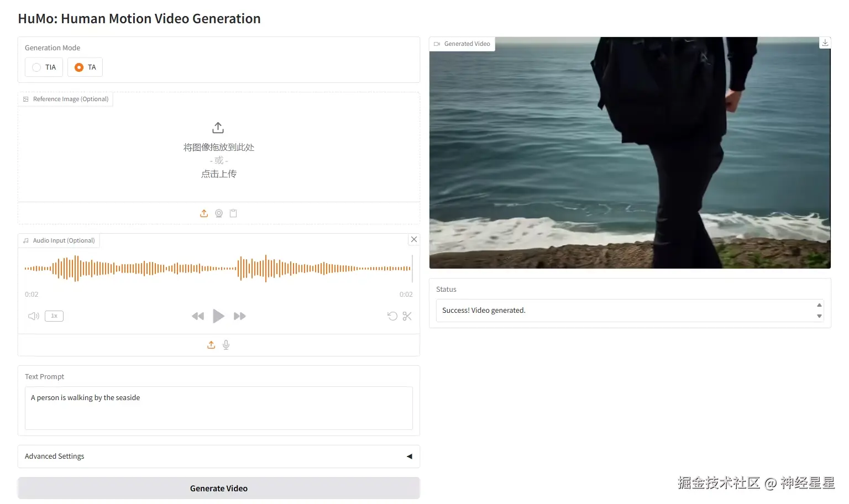Image resolution: width=849 pixels, height=504 pixels.
Task: Undo audio edits with the reset arrow icon
Action: pyautogui.click(x=392, y=316)
